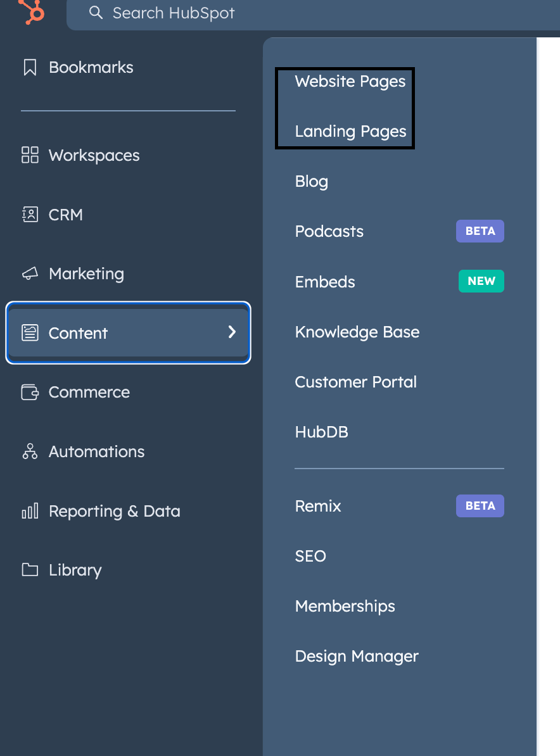The width and height of the screenshot is (560, 756).
Task: Open the Embeds tool
Action: (324, 282)
